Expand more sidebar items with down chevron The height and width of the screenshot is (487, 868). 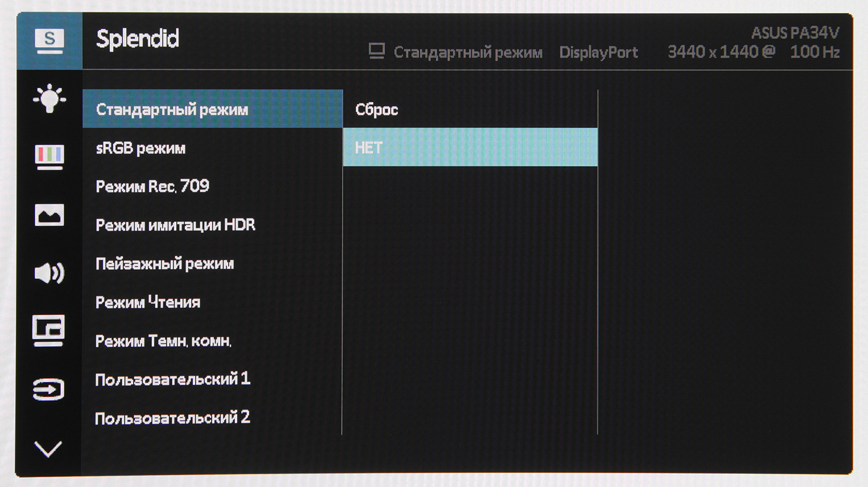(x=48, y=449)
